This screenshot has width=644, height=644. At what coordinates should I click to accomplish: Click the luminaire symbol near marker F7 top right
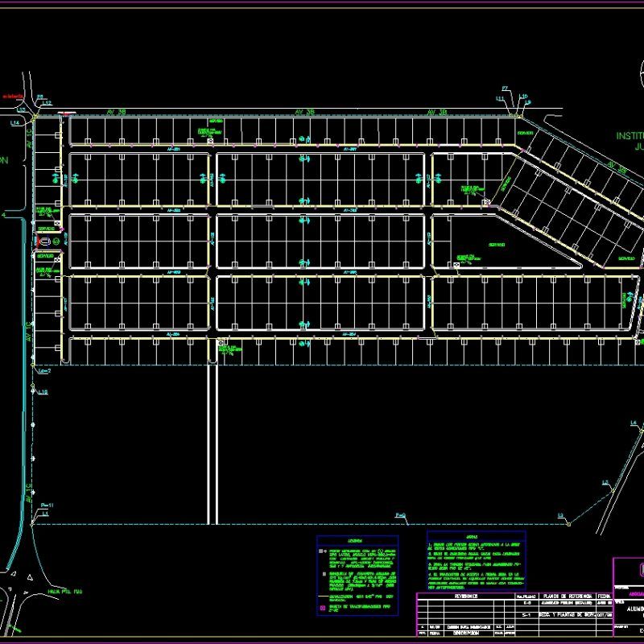click(x=518, y=116)
